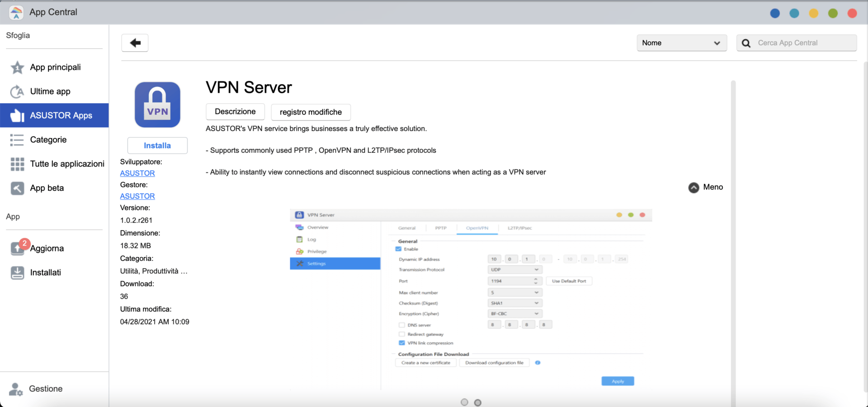Screen dimensions: 868x407
Task: Select the first screenshot page dot
Action: [x=464, y=402]
